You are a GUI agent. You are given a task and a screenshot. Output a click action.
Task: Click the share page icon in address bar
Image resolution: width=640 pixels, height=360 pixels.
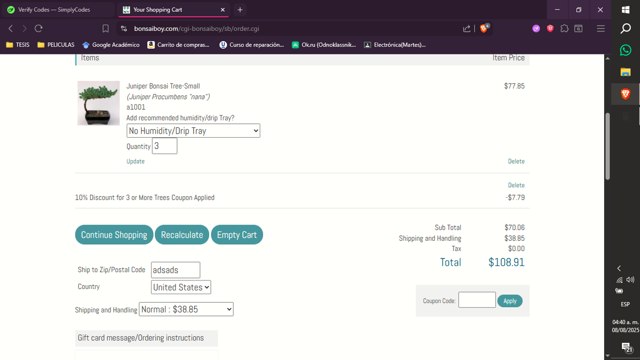pyautogui.click(x=467, y=29)
